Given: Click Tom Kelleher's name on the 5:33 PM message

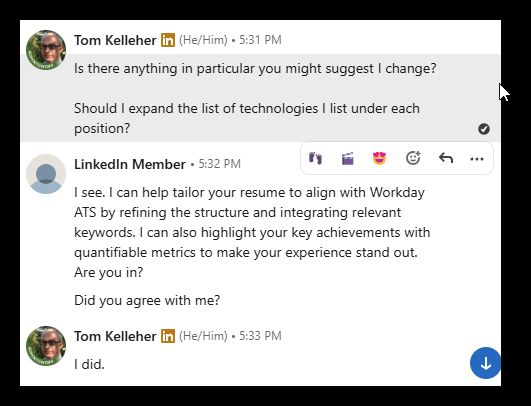Looking at the screenshot, I should click(x=115, y=336).
